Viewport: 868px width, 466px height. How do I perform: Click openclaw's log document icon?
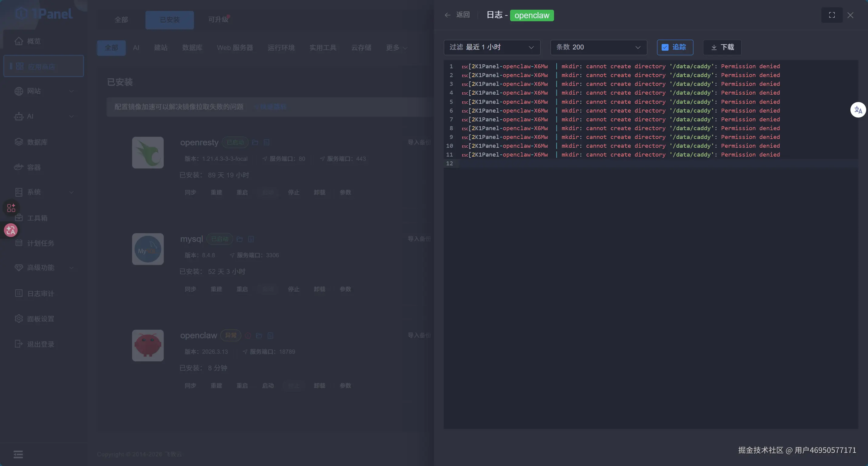click(x=270, y=336)
